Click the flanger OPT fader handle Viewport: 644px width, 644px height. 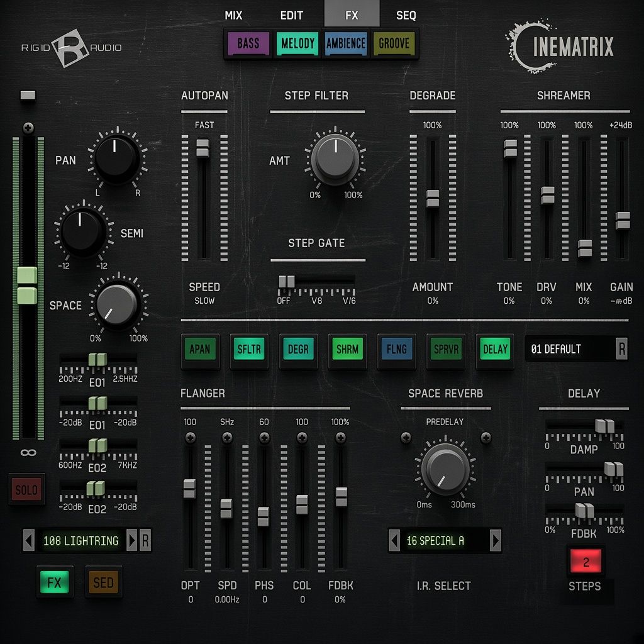(189, 488)
